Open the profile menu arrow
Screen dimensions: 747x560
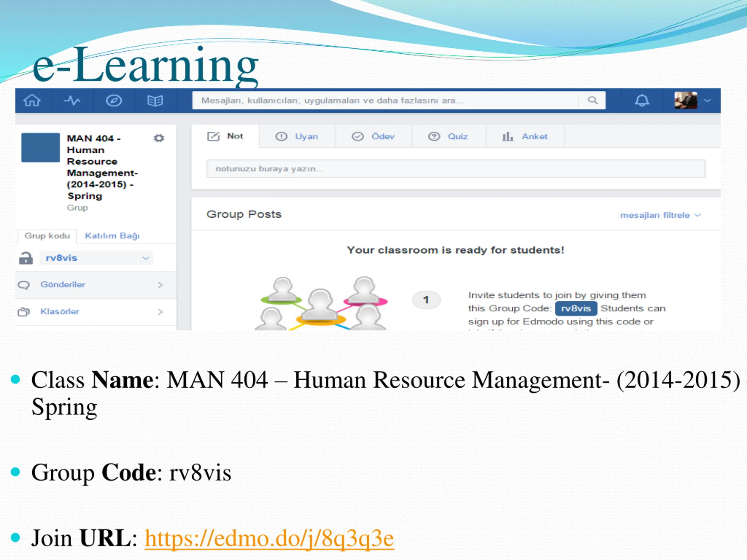(x=707, y=101)
